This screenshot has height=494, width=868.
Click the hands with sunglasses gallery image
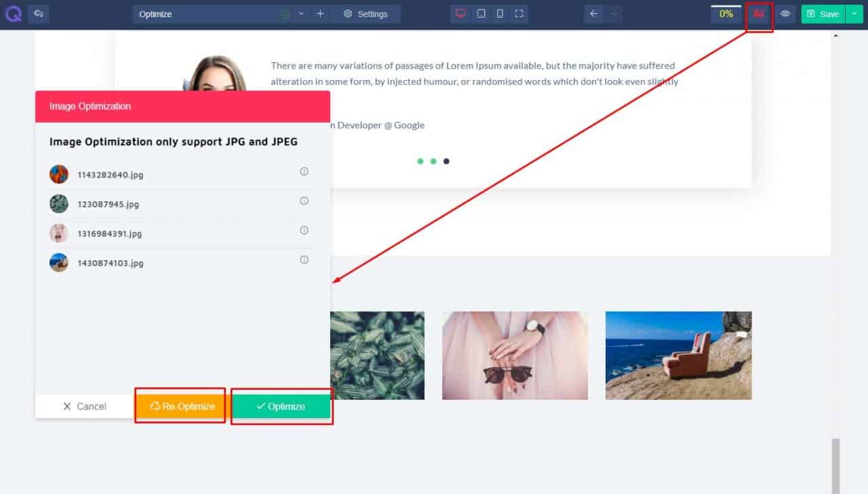[x=515, y=355]
